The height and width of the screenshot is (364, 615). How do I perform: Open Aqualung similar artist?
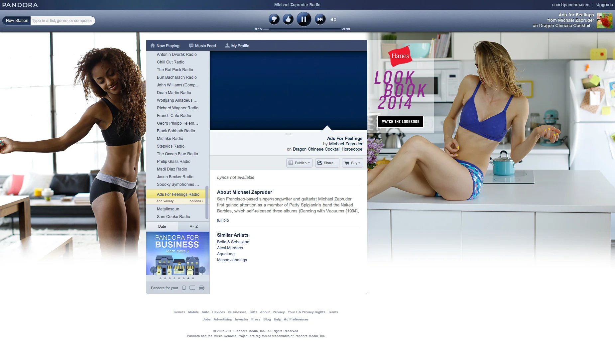(226, 254)
